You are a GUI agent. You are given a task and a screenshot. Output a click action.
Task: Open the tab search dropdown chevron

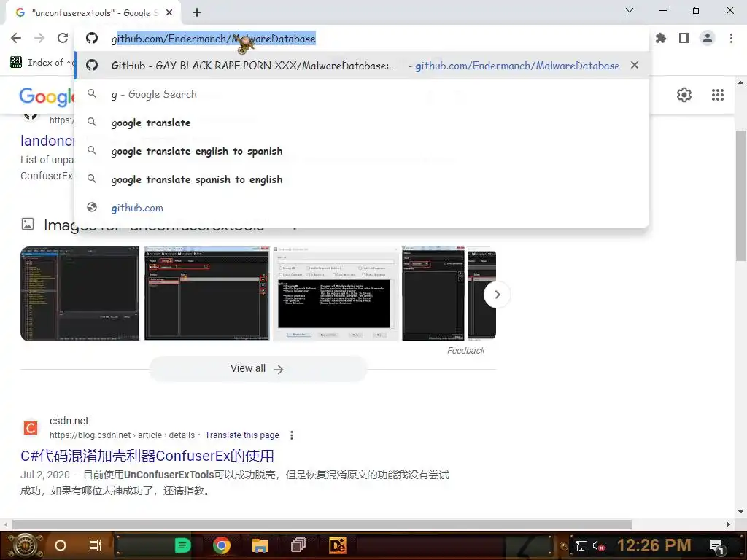tap(630, 10)
